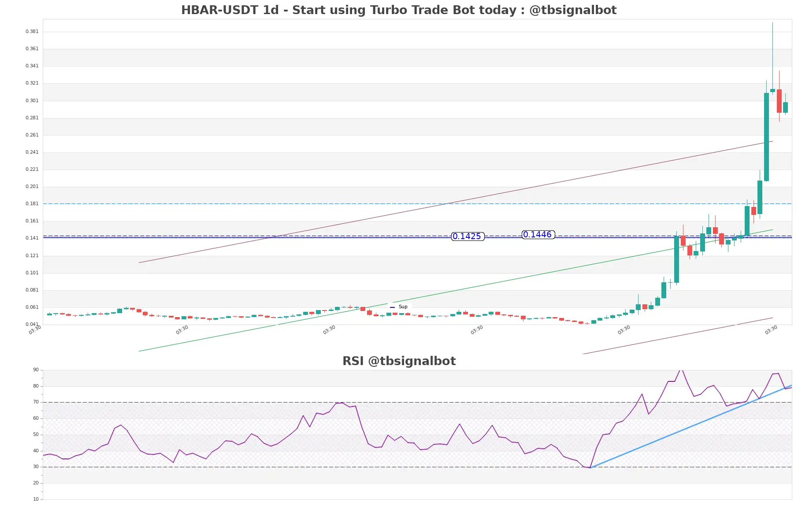
Task: Click the 0.081 price axis label
Action: (32, 290)
